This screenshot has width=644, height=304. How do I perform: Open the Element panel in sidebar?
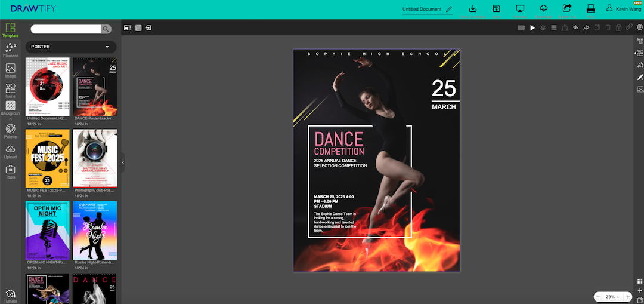point(10,51)
